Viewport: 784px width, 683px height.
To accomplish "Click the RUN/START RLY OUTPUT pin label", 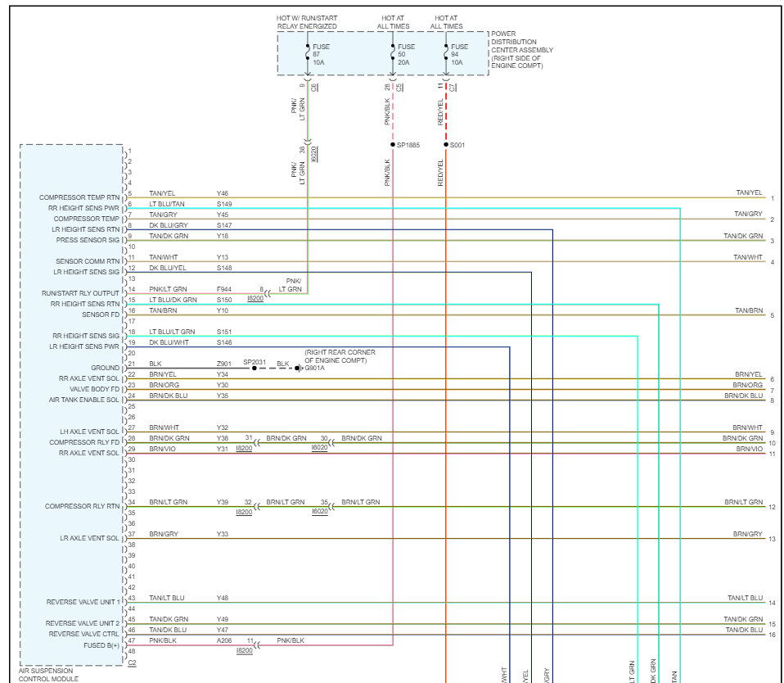I will pos(80,293).
